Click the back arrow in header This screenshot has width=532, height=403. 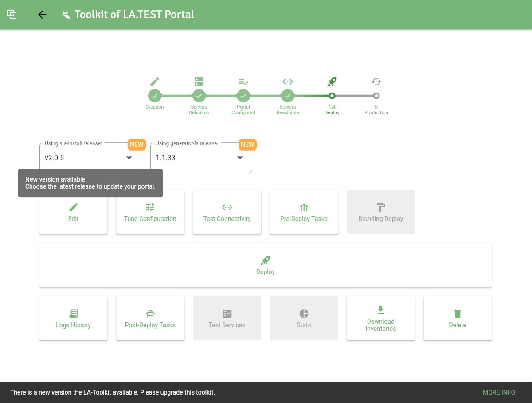(x=42, y=15)
